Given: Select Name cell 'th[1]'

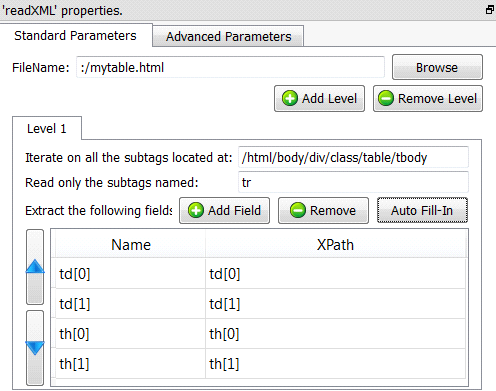Looking at the screenshot, I should point(130,364).
